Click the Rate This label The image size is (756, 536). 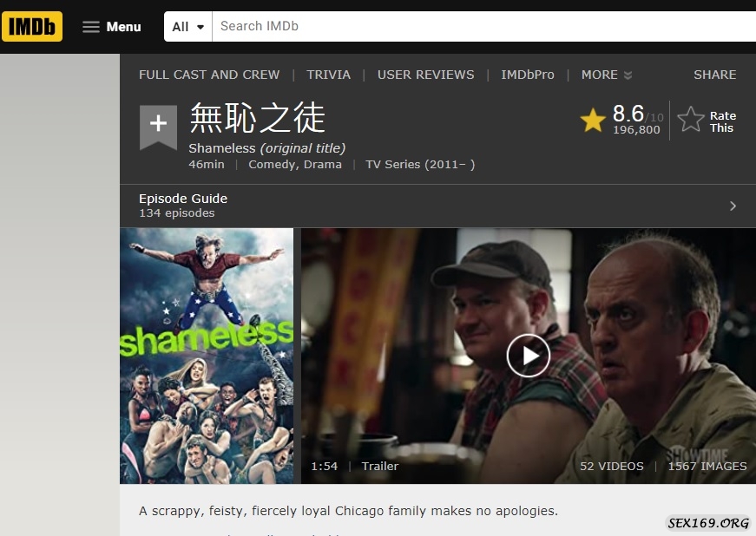click(x=722, y=121)
